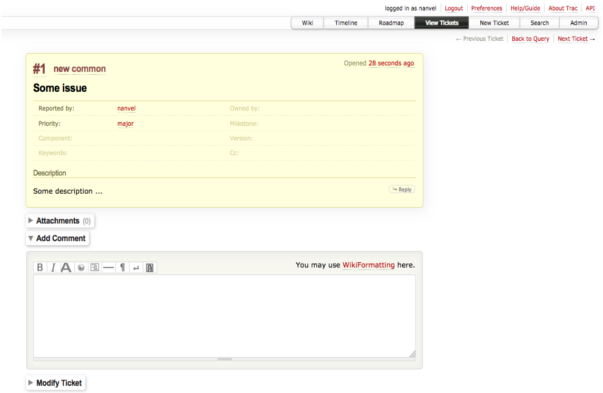
Task: Go to the New Ticket tab
Action: click(x=494, y=23)
